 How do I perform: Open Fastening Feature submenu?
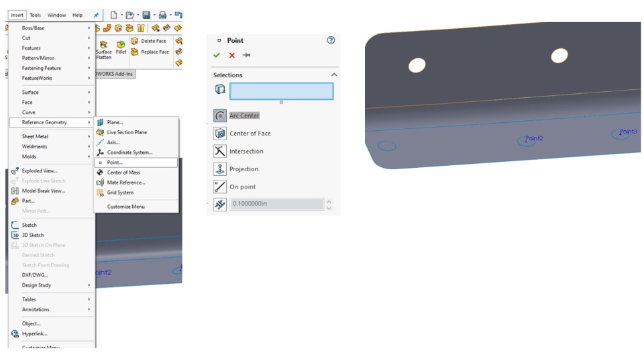(x=52, y=68)
